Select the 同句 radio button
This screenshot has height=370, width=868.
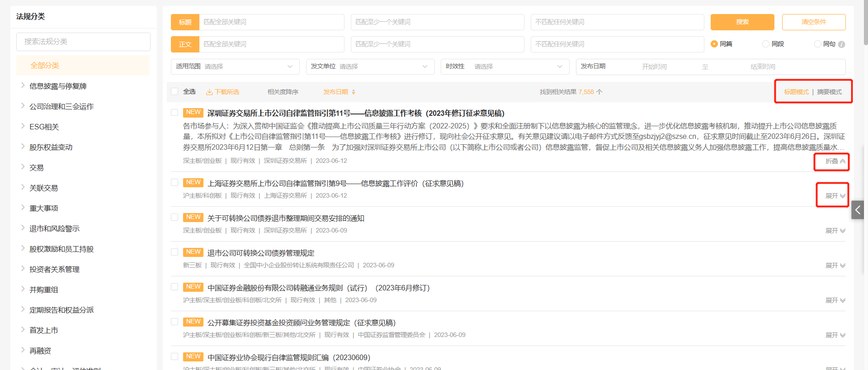(x=818, y=44)
